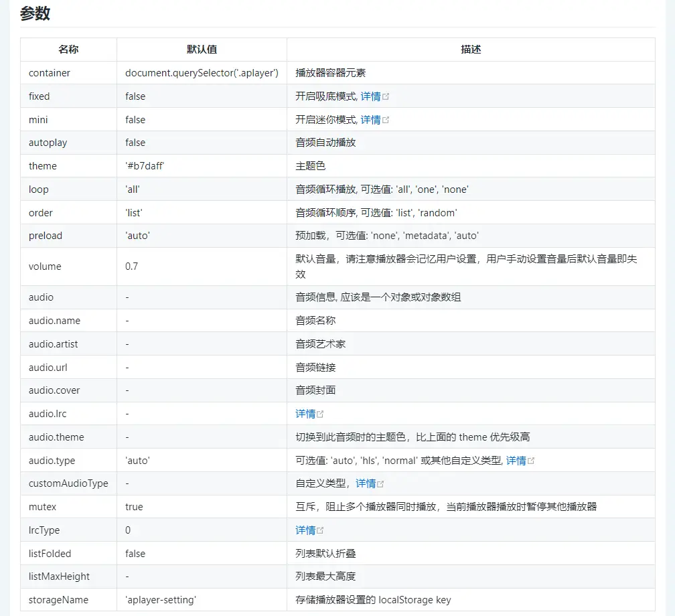The image size is (675, 616).
Task: Click the 名称 column header
Action: click(68, 50)
